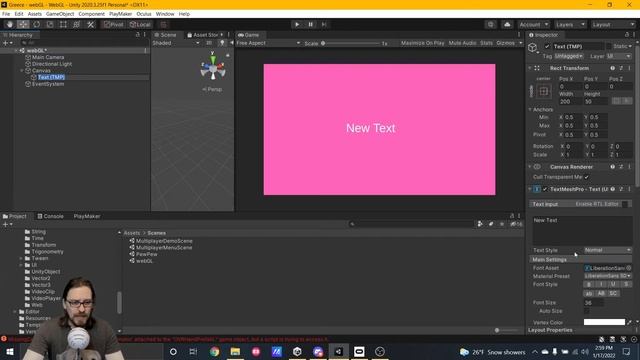Toggle the Static checkbox
640x360 pixels.
click(x=609, y=47)
